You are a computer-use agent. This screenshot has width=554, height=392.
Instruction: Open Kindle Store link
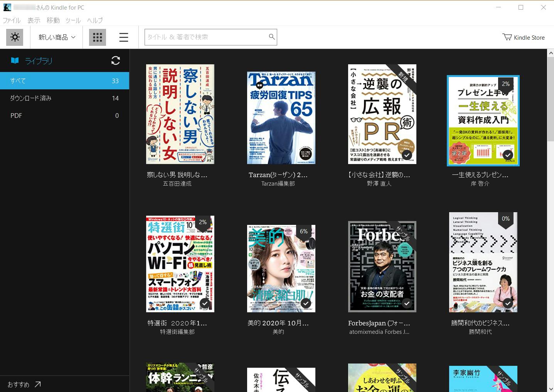[524, 37]
